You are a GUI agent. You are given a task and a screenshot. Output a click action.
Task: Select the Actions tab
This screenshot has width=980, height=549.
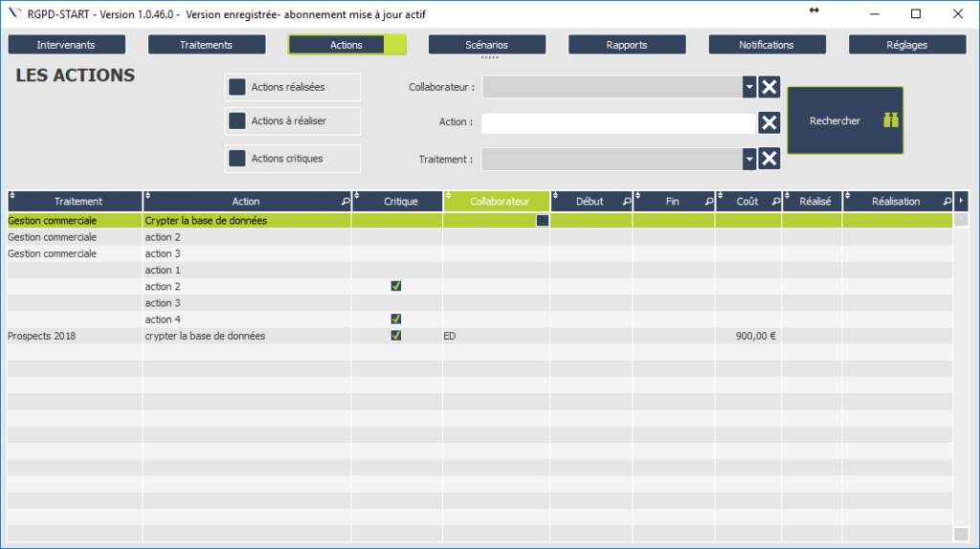point(346,45)
